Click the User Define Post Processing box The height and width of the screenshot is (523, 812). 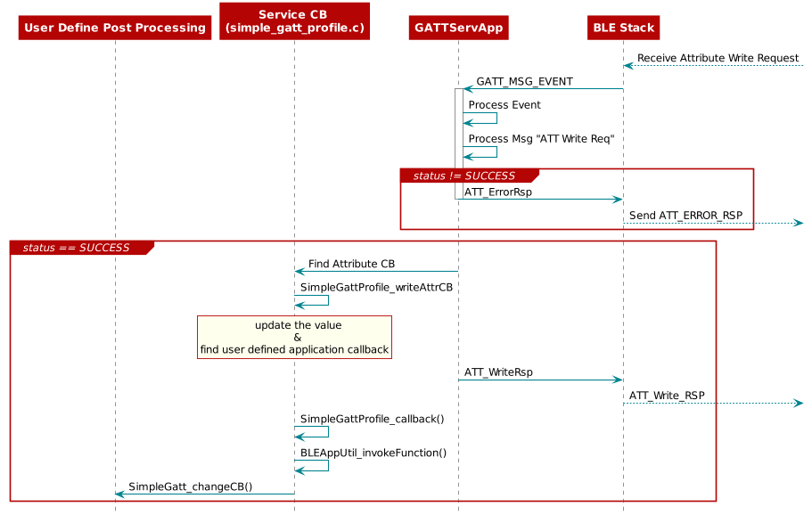[114, 28]
